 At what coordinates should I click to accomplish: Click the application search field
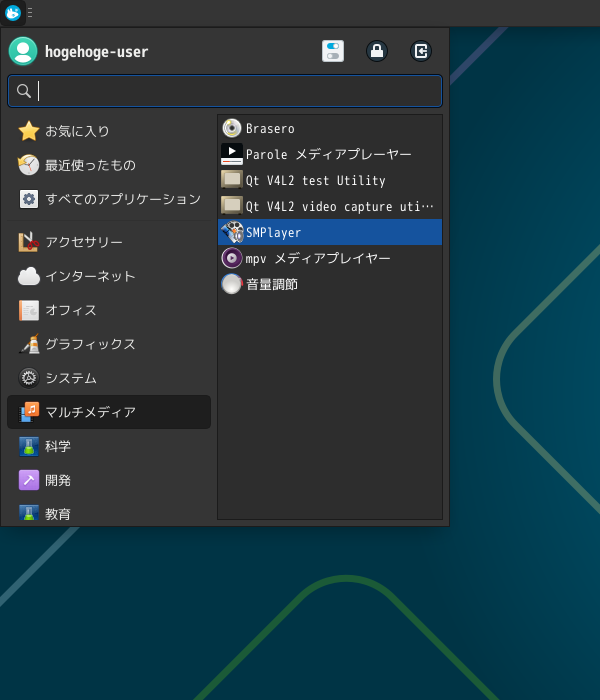(x=225, y=91)
